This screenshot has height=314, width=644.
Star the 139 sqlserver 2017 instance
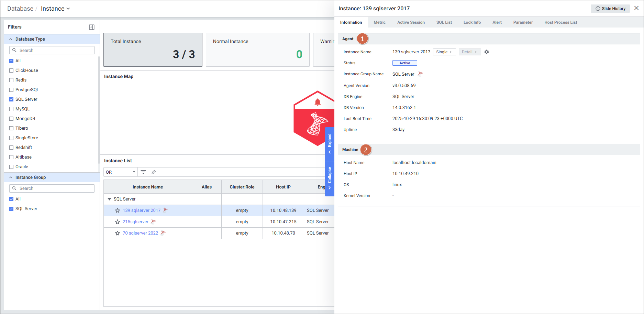[118, 210]
